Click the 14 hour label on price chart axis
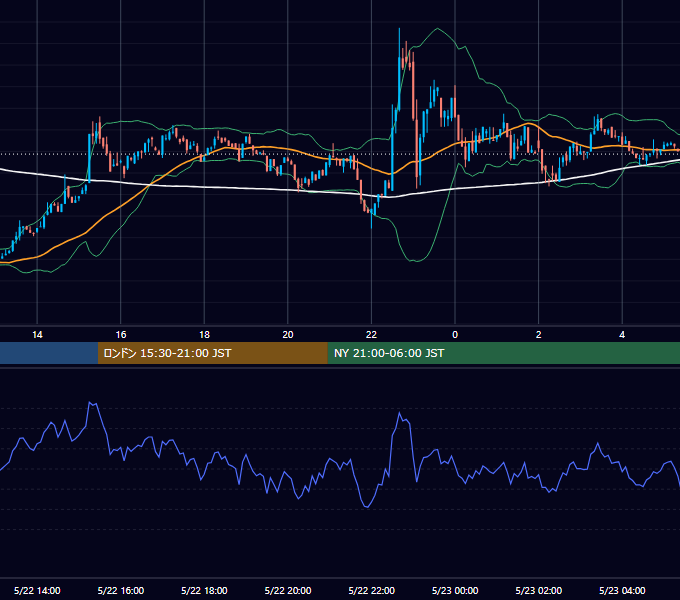 tap(37, 335)
